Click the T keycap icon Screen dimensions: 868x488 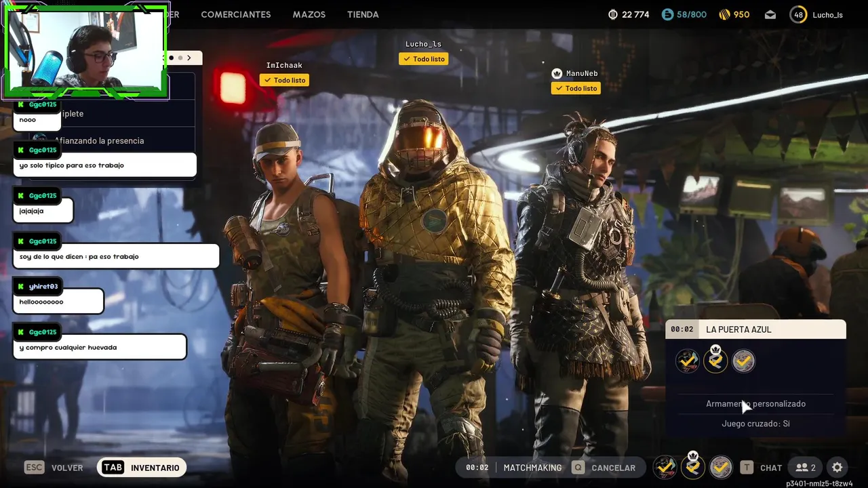pyautogui.click(x=747, y=468)
